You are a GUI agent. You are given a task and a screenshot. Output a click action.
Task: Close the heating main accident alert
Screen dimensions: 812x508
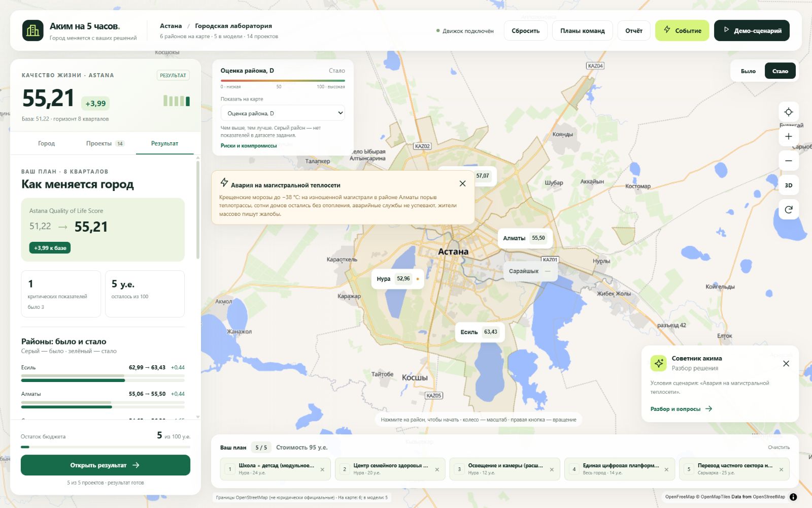(462, 183)
